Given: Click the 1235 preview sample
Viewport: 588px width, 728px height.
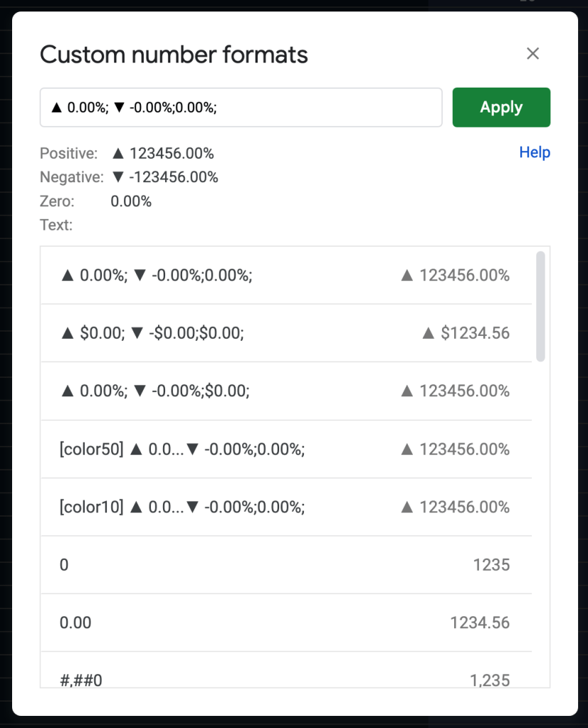Looking at the screenshot, I should click(491, 565).
